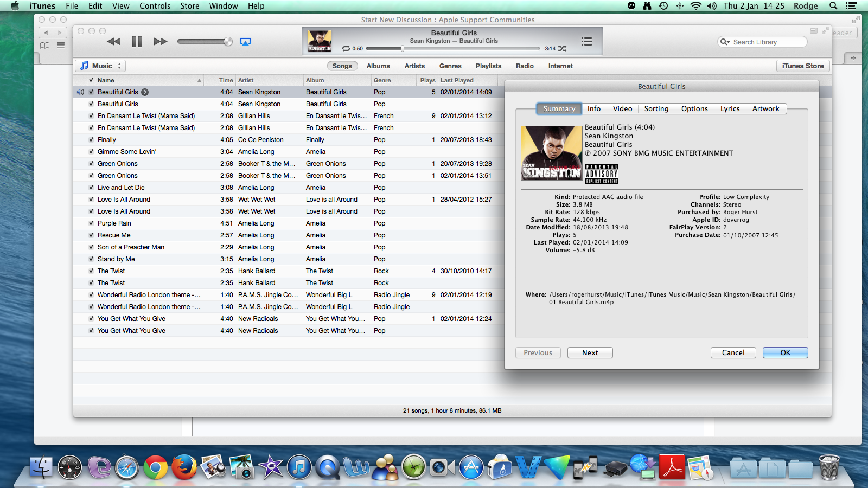Click the Next button in the dialog

(590, 353)
